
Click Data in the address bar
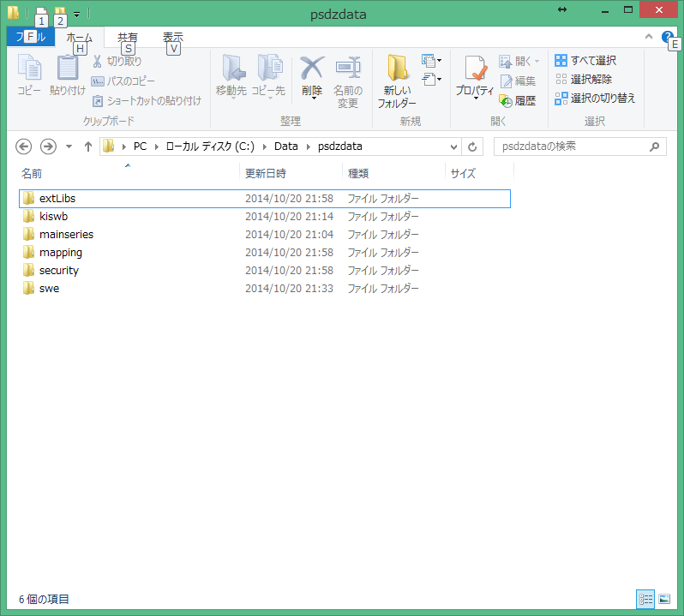[x=286, y=147]
